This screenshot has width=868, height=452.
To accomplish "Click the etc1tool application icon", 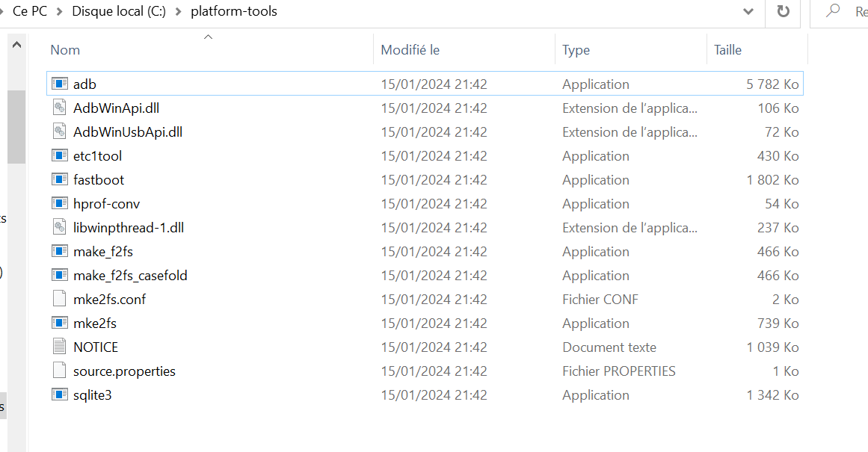I will 60,156.
